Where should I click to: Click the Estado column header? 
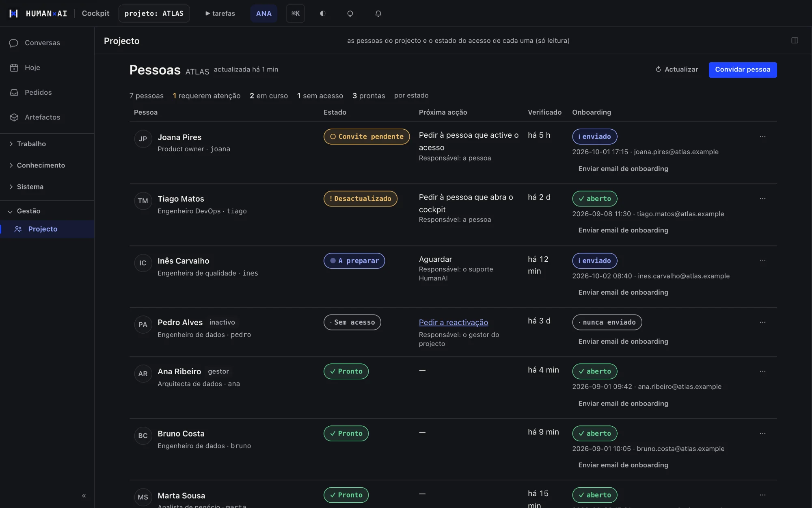pos(335,112)
